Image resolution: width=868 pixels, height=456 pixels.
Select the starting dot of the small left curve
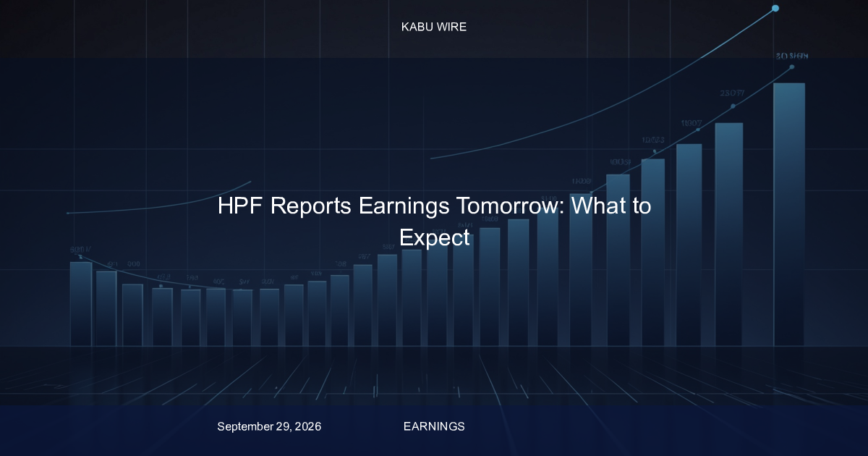point(67,214)
